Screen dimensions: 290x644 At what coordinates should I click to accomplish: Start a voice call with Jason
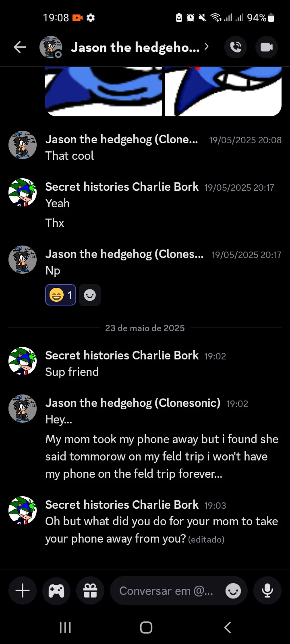point(236,47)
